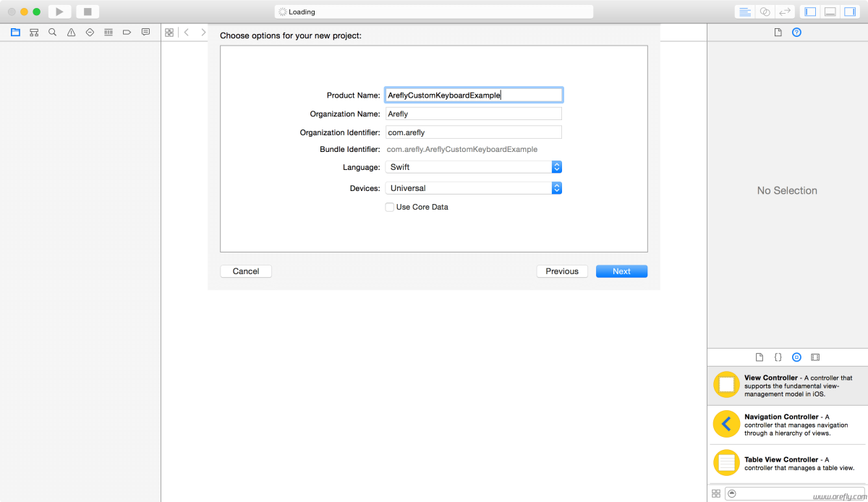
Task: Enable the Use Core Data checkbox
Action: click(x=390, y=207)
